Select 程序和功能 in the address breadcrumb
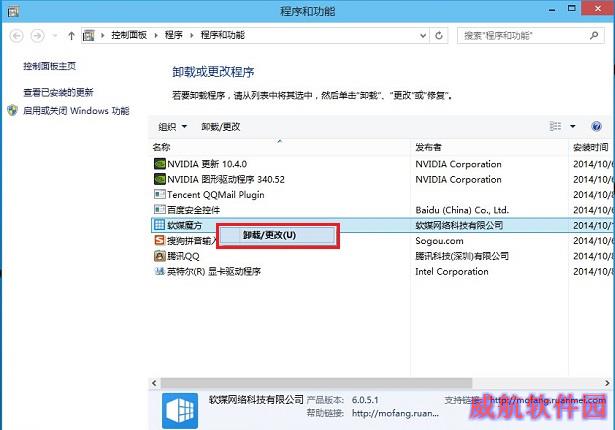 pos(222,35)
